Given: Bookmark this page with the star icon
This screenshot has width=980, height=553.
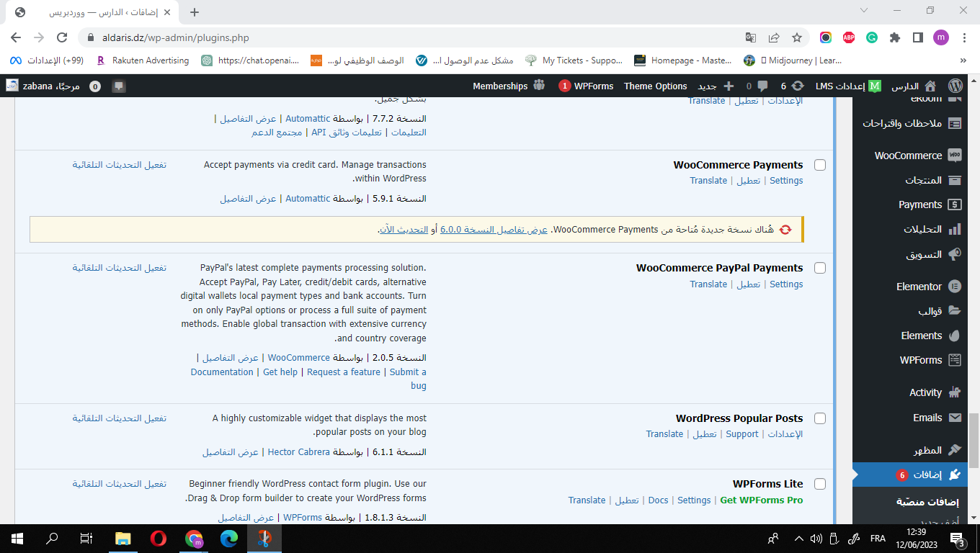Looking at the screenshot, I should [x=797, y=37].
